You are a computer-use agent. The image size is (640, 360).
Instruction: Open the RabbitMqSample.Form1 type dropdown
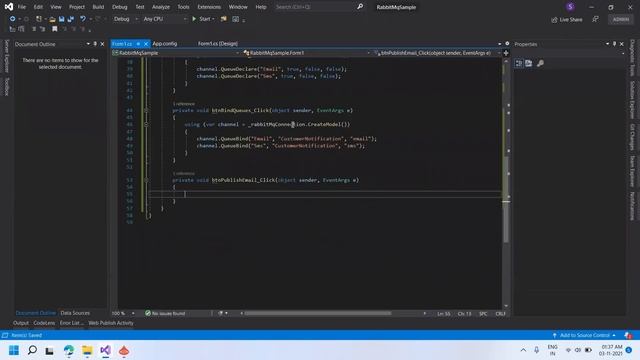click(x=307, y=53)
